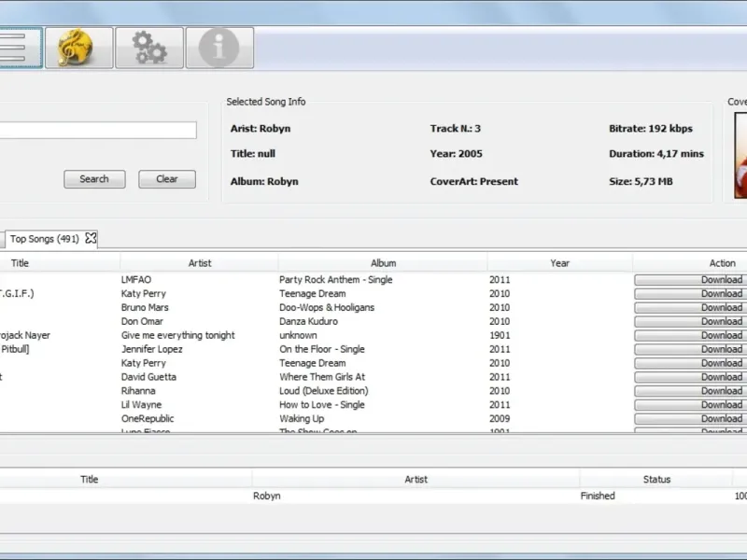Image resolution: width=747 pixels, height=560 pixels.
Task: Close the Top Songs tab
Action: click(x=91, y=239)
